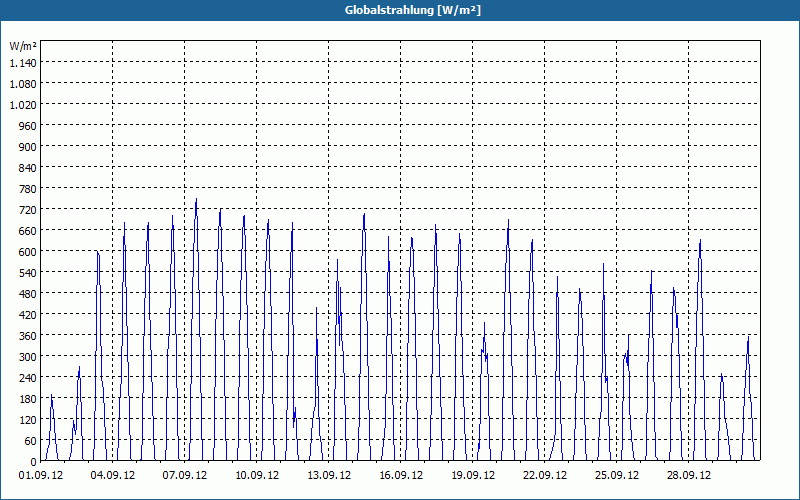Click the 720 y-axis value

pyautogui.click(x=29, y=210)
